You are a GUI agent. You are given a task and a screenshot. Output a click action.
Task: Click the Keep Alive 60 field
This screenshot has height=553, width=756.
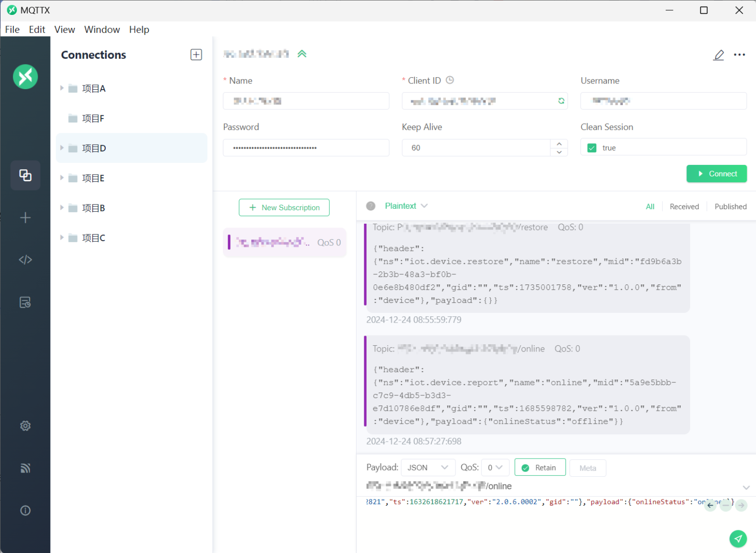click(476, 148)
